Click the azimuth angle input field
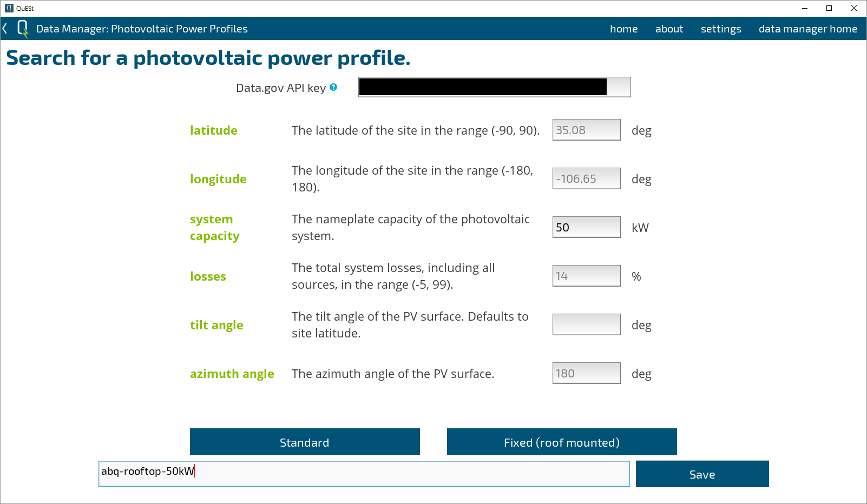Viewport: 867px width, 504px height. (x=586, y=373)
